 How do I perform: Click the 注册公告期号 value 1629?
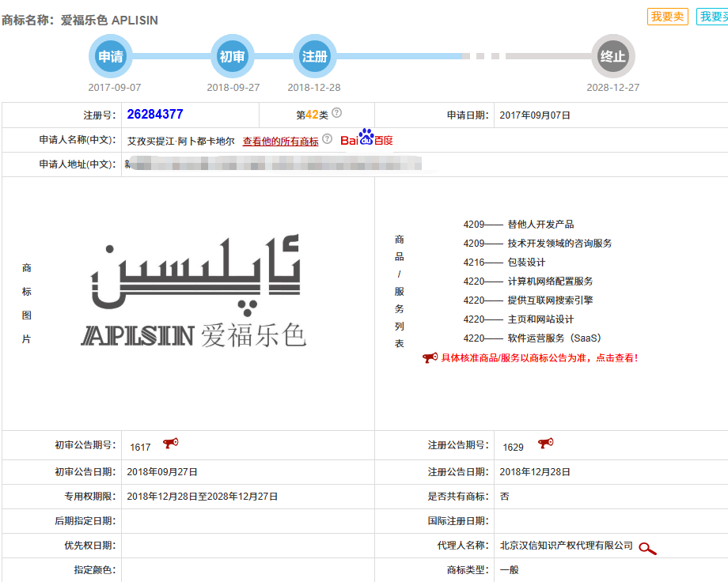coord(513,447)
